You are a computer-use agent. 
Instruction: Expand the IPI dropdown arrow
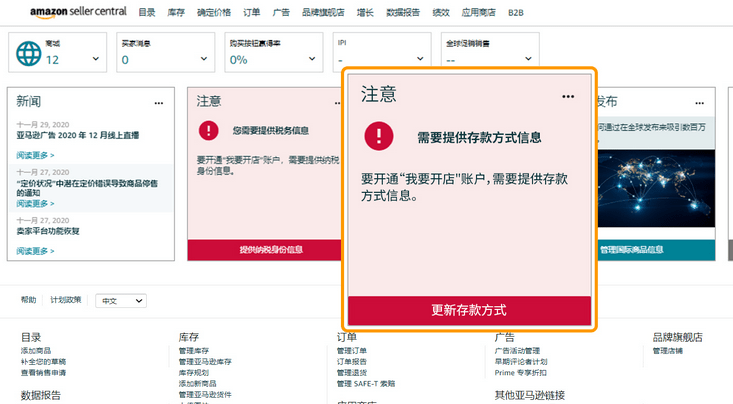tap(420, 59)
